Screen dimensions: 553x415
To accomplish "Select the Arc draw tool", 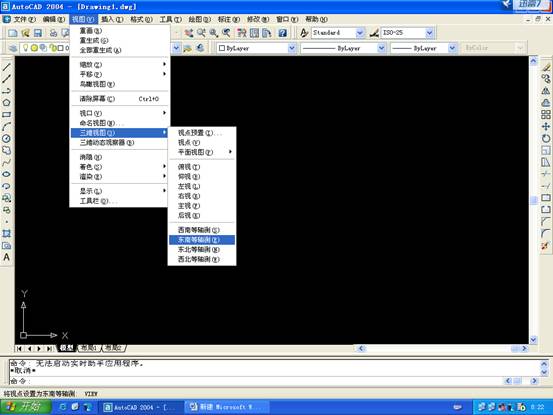I will point(6,126).
